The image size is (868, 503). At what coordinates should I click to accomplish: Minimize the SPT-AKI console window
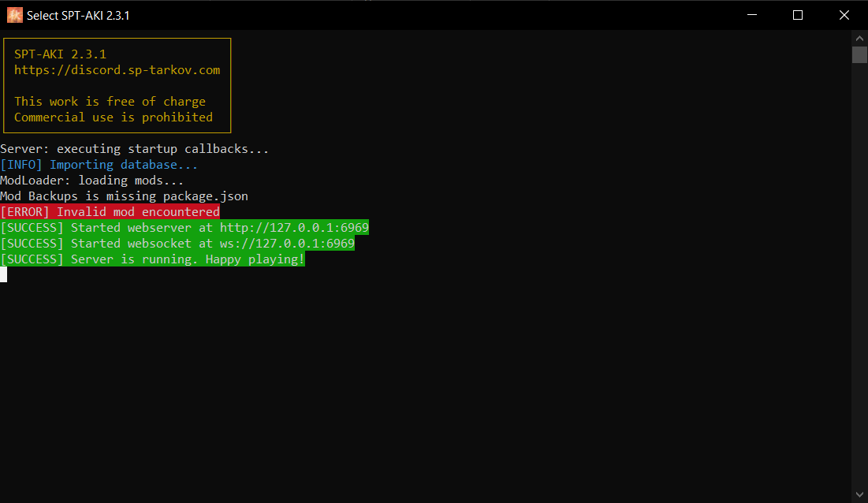coord(752,15)
